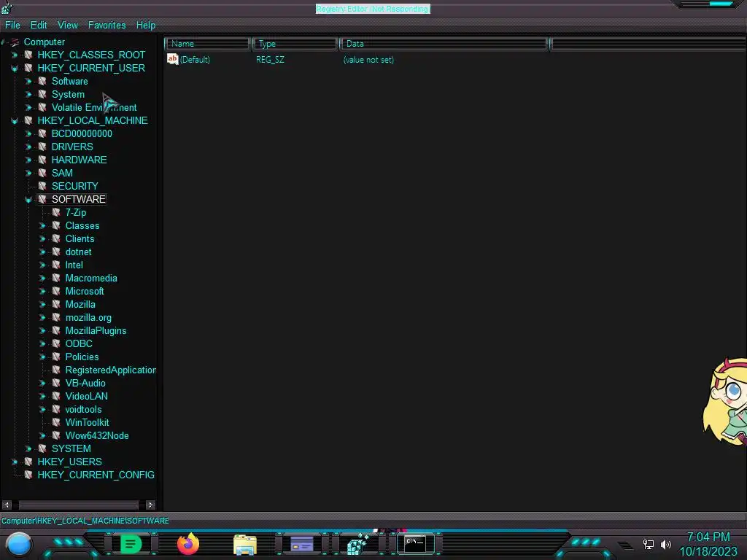Click the tree pane horizontal scrollbar thumb
The height and width of the screenshot is (560, 747).
pyautogui.click(x=79, y=505)
